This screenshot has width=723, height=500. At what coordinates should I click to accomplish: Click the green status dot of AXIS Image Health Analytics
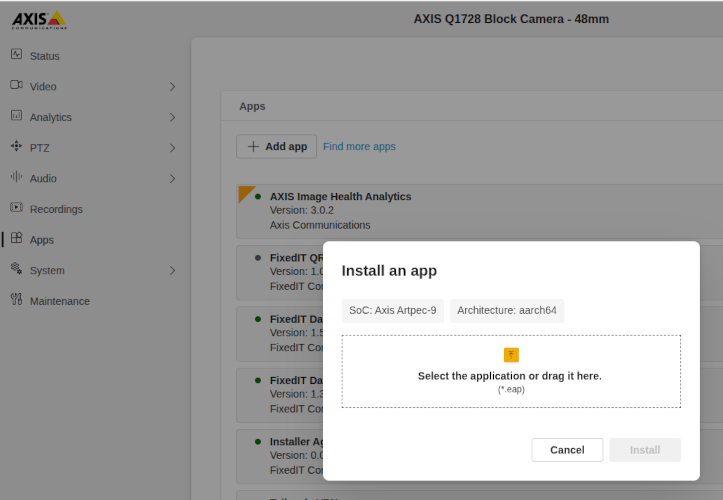[258, 197]
